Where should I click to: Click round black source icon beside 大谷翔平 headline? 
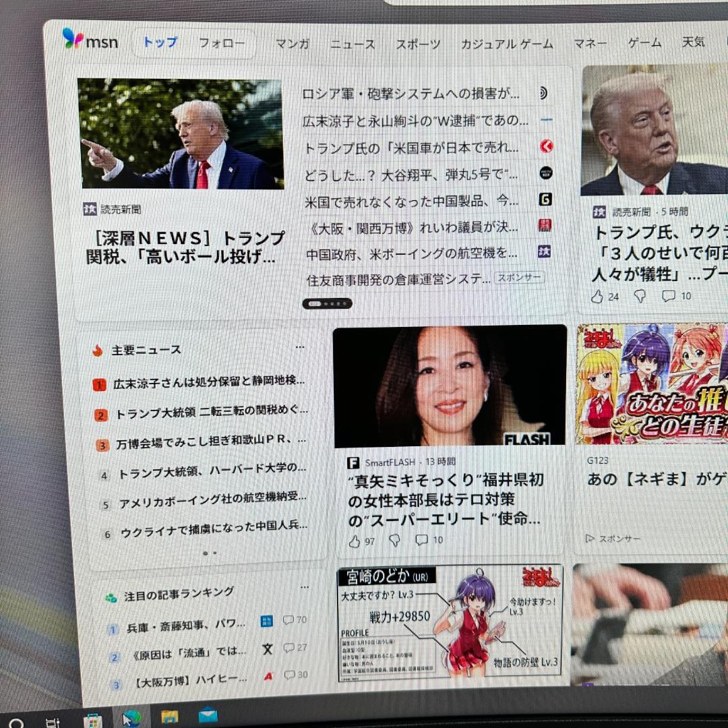coord(546,173)
